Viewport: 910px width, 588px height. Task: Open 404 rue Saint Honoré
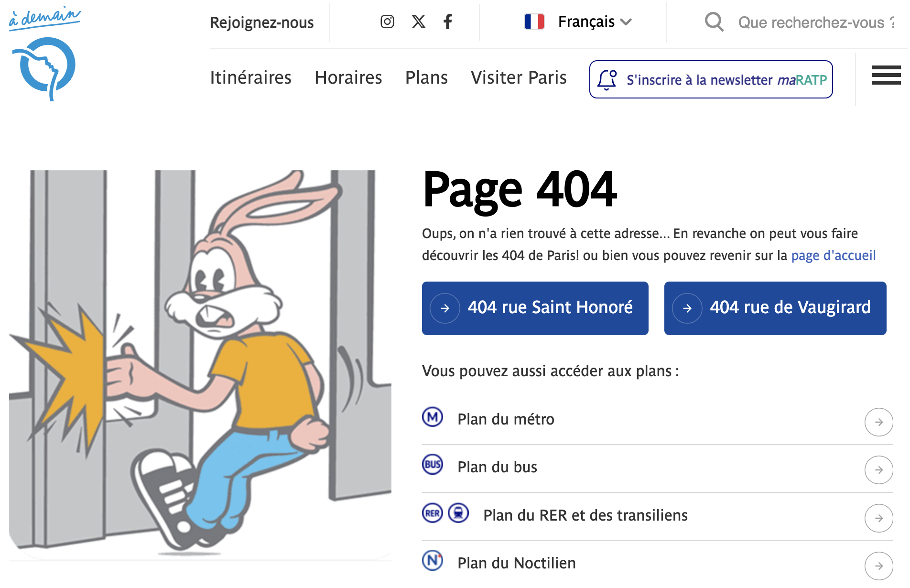tap(535, 308)
